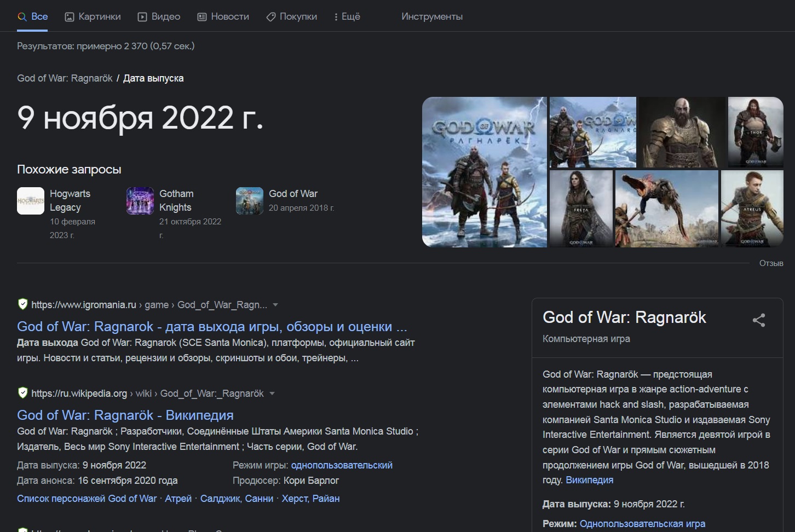795x532 pixels.
Task: Open large God of War Рагнарёк cover image
Action: pyautogui.click(x=485, y=172)
